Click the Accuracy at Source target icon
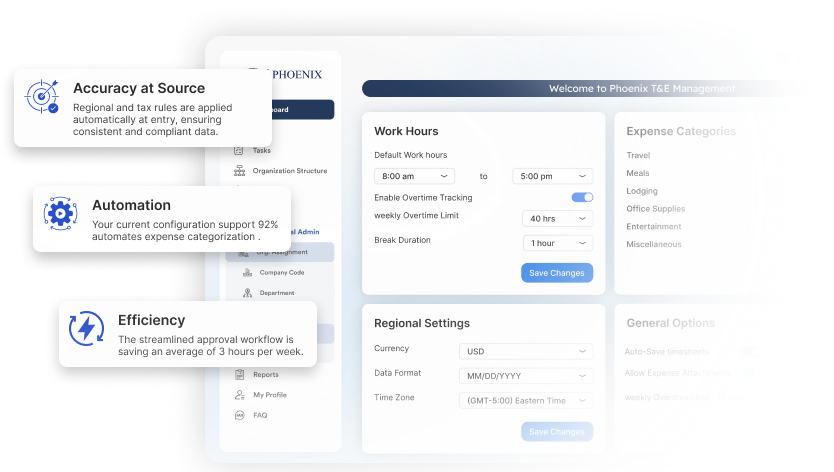 tap(42, 95)
